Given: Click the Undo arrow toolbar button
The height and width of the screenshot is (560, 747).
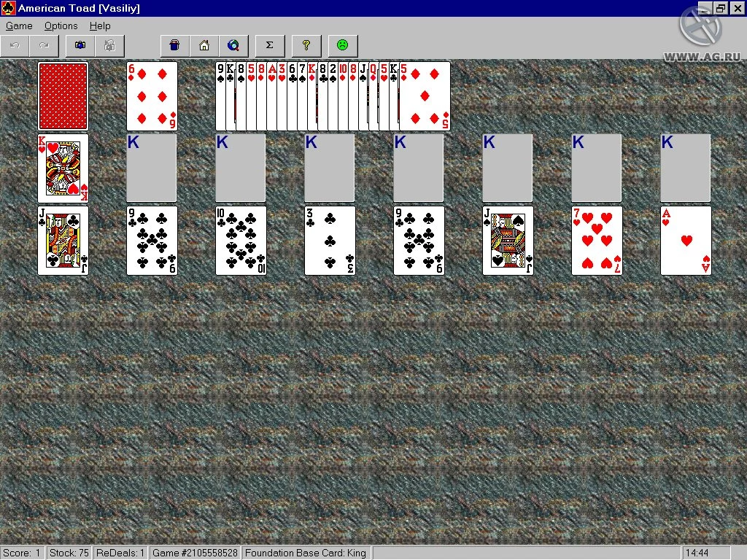Looking at the screenshot, I should [15, 46].
